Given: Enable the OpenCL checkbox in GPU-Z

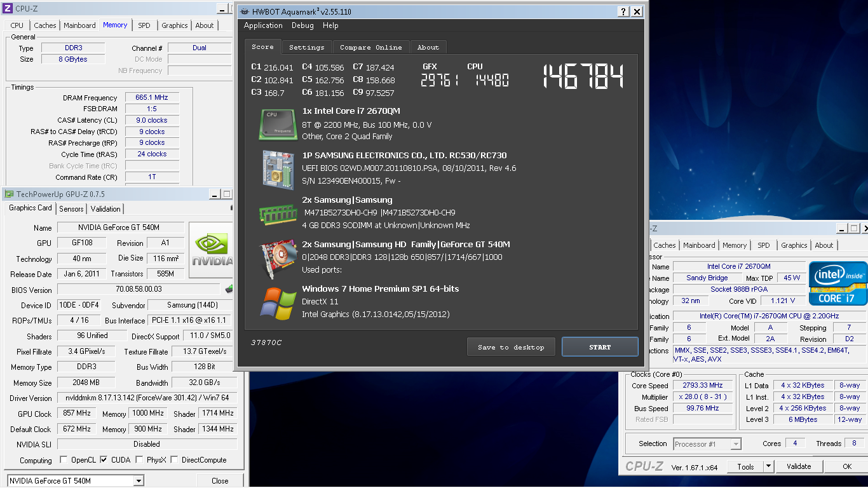Looking at the screenshot, I should pyautogui.click(x=64, y=460).
